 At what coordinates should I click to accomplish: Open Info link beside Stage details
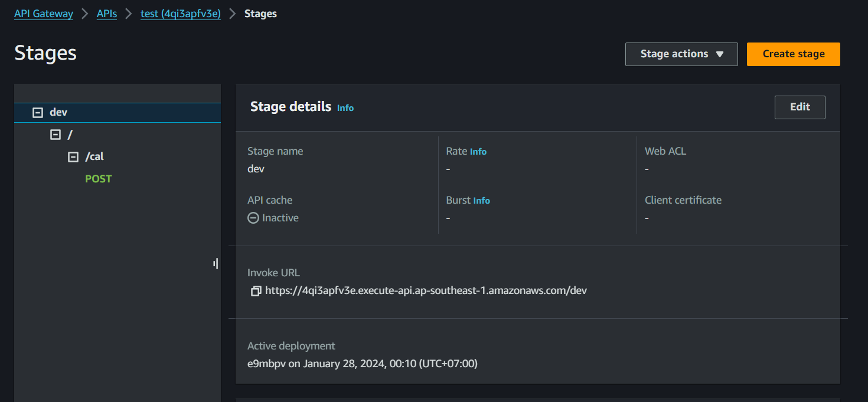click(x=345, y=108)
